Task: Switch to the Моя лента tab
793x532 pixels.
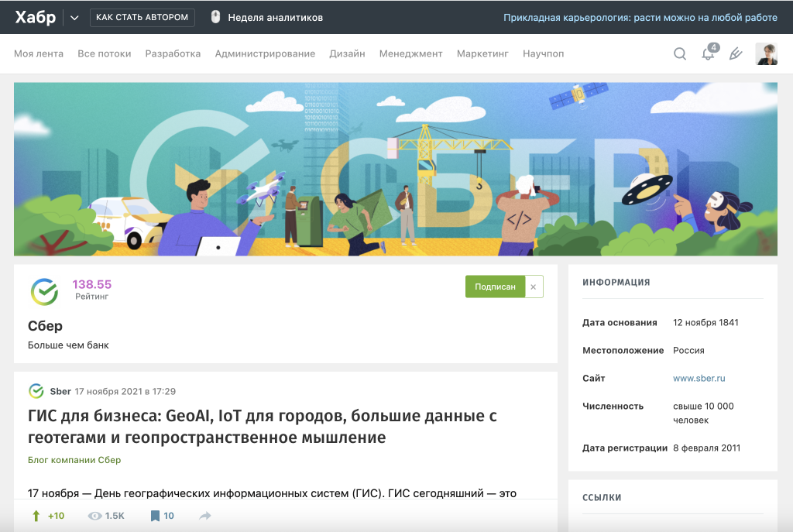Action: (x=39, y=53)
